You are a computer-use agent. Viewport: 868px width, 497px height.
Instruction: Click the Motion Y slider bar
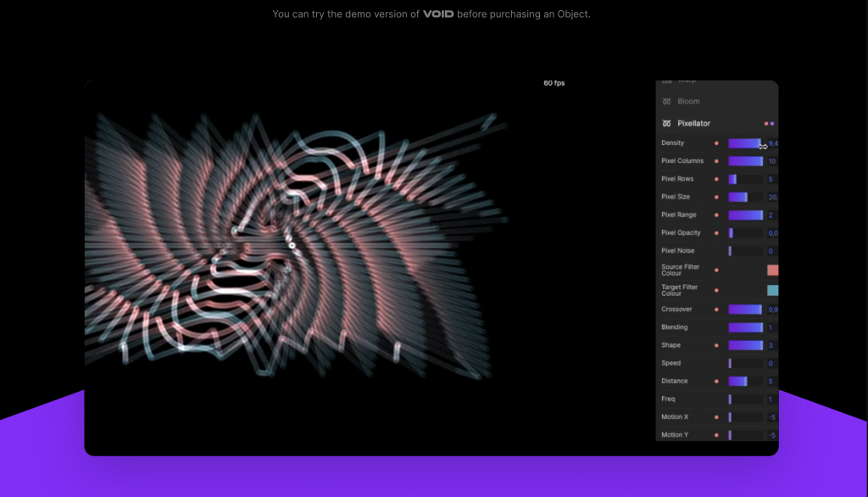pyautogui.click(x=745, y=435)
